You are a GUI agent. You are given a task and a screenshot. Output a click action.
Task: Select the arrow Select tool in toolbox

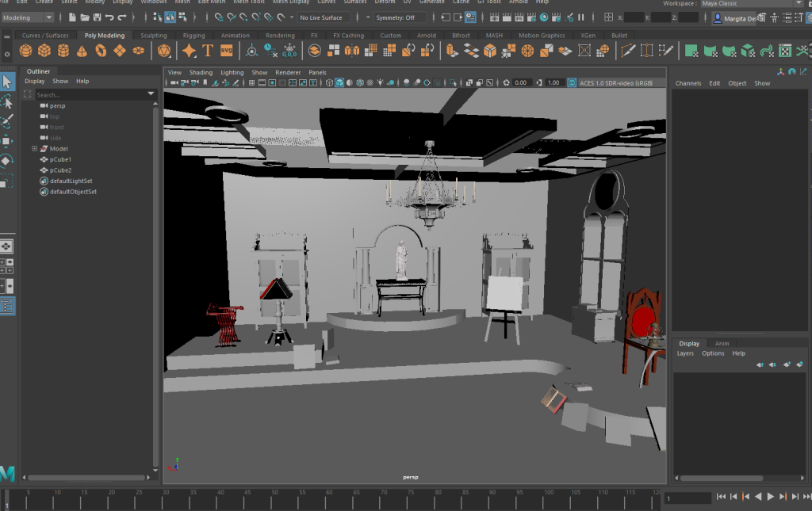[7, 82]
